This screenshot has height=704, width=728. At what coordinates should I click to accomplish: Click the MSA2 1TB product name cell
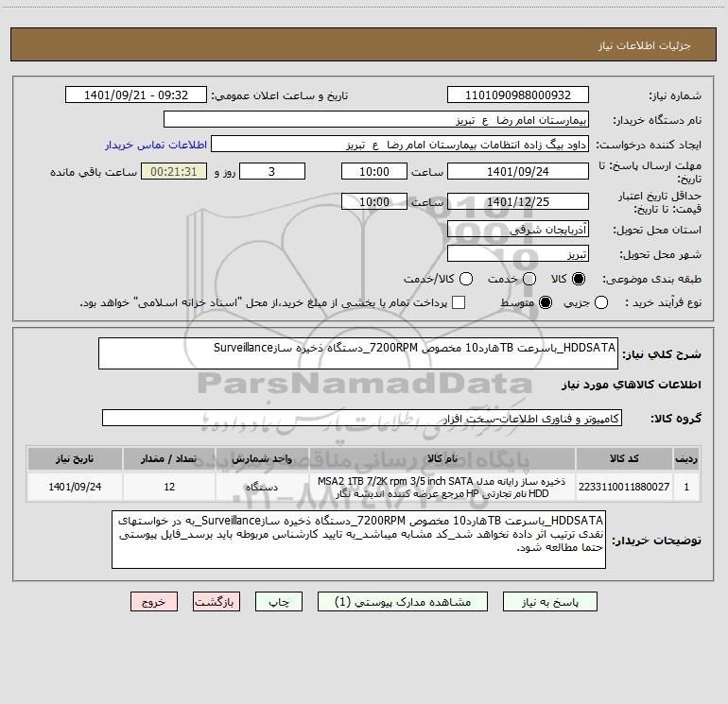pyautogui.click(x=442, y=487)
